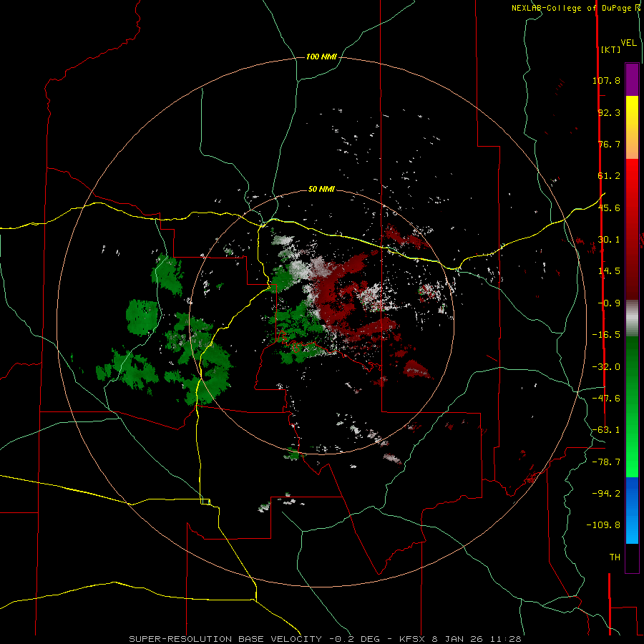
Task: Click the 50 NMI range ring label
Action: point(321,190)
